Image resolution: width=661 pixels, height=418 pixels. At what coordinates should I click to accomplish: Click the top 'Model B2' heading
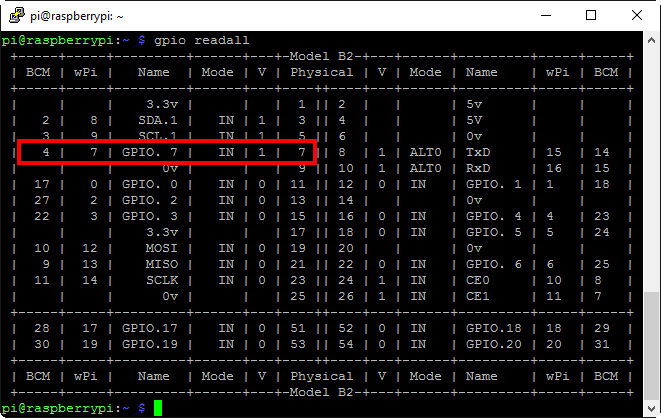(321, 56)
